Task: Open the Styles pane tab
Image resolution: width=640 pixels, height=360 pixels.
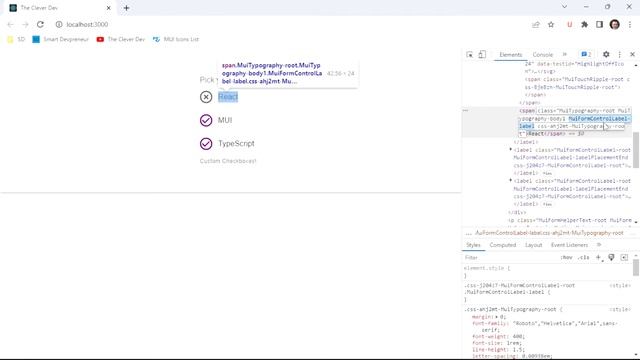Action: 473,245
